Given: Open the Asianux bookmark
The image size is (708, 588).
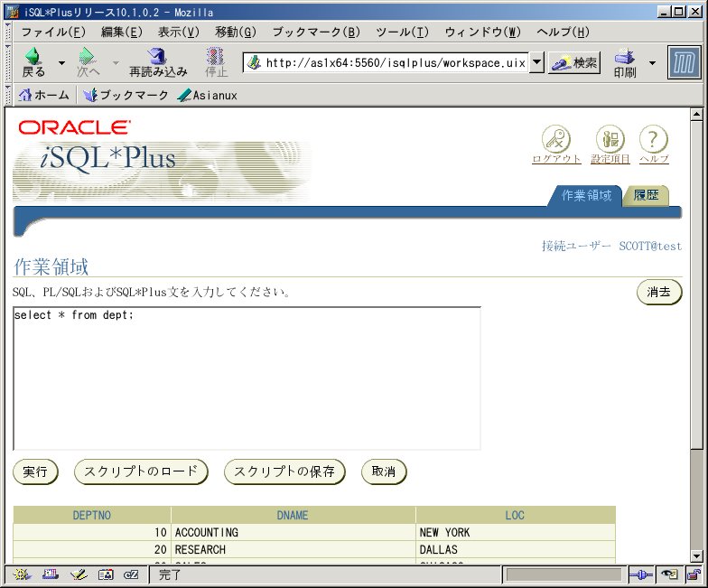Looking at the screenshot, I should pyautogui.click(x=208, y=96).
